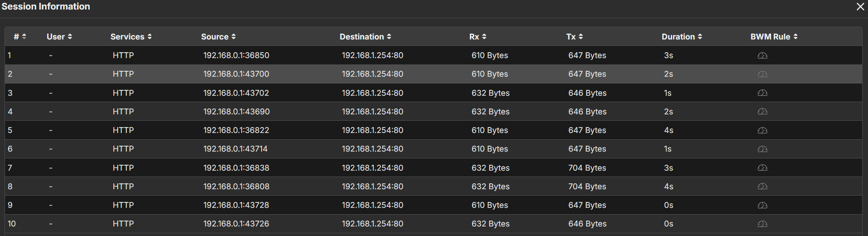Open BWM rule icon for session 10
The width and height of the screenshot is (868, 236).
click(762, 224)
